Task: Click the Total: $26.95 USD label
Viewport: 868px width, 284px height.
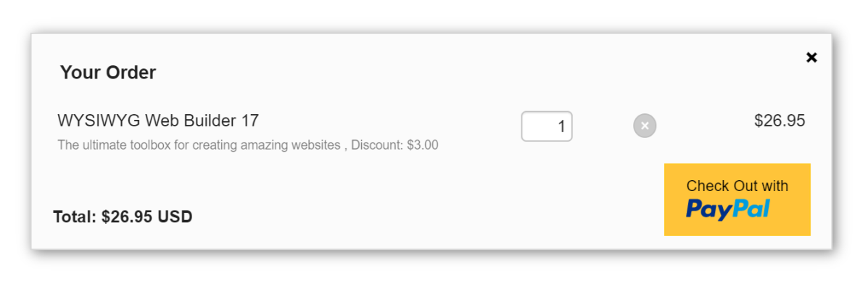Action: coord(123,216)
